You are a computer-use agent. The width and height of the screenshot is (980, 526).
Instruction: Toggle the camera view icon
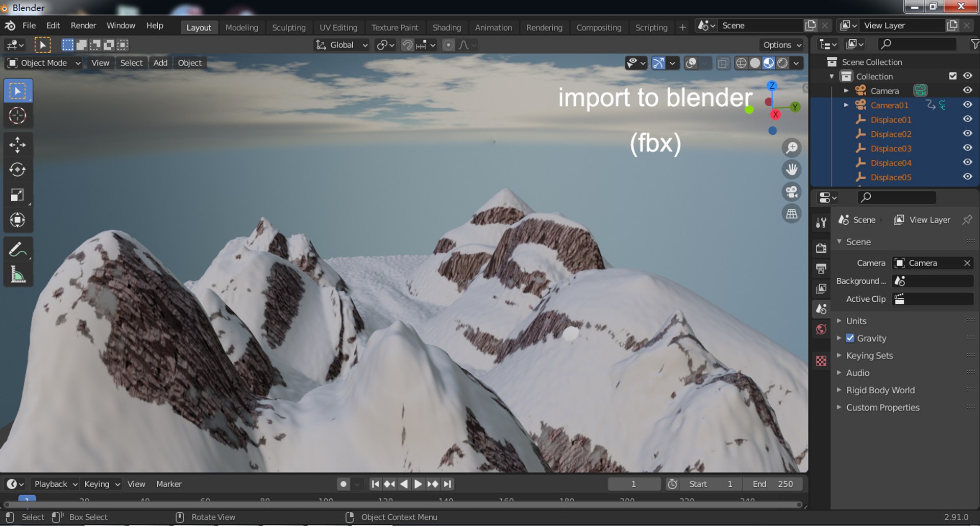tap(792, 192)
